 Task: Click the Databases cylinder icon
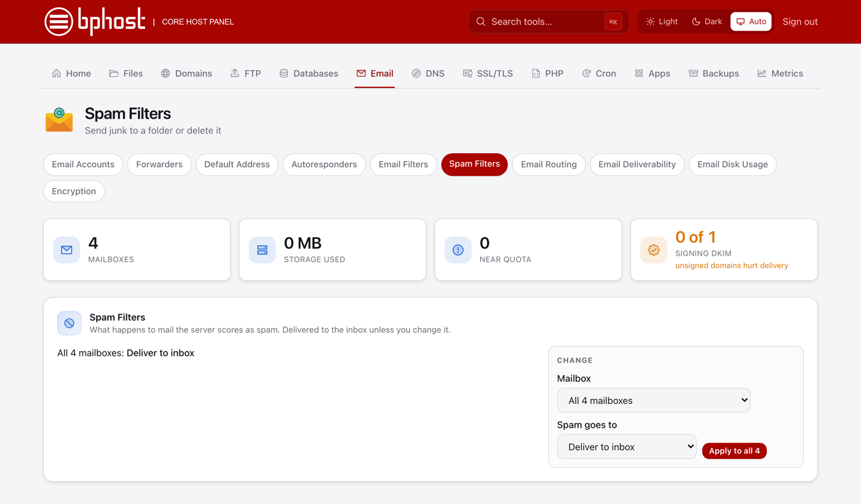point(284,73)
